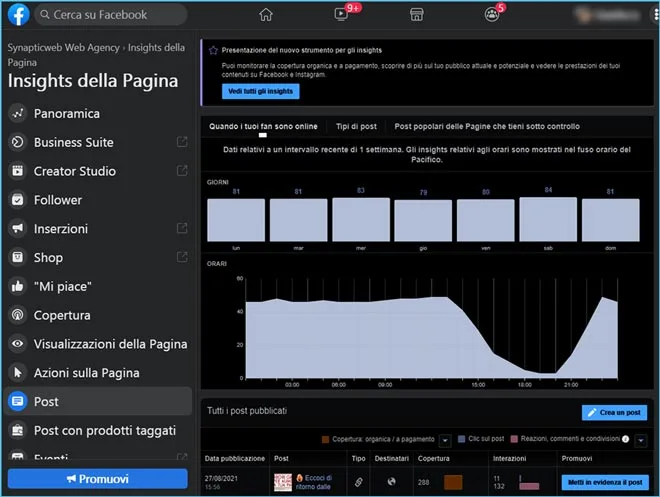Viewport: 660px width, 497px height.
Task: Click Data pubblicazione column header
Action: pos(235,458)
